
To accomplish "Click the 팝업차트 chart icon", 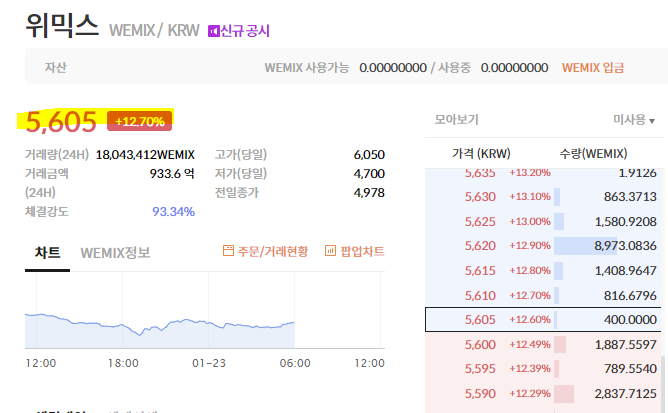I will click(330, 251).
